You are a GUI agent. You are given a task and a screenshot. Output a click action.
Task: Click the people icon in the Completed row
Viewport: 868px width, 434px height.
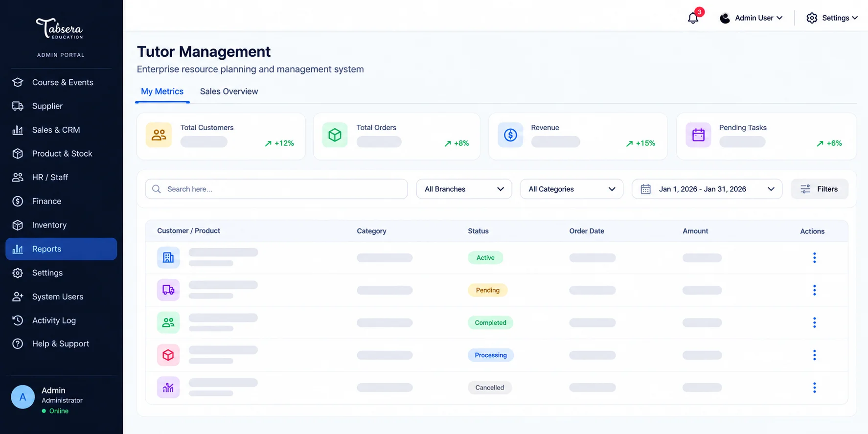(168, 322)
